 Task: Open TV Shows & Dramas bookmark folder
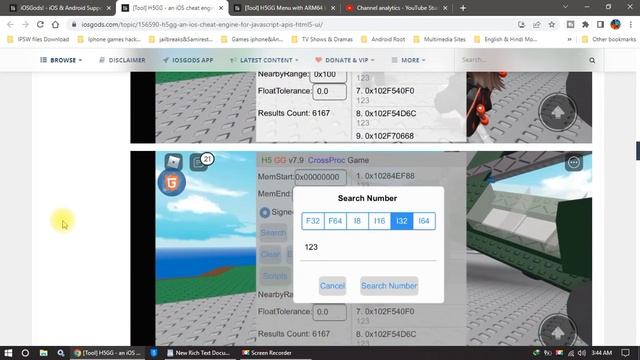322,39
